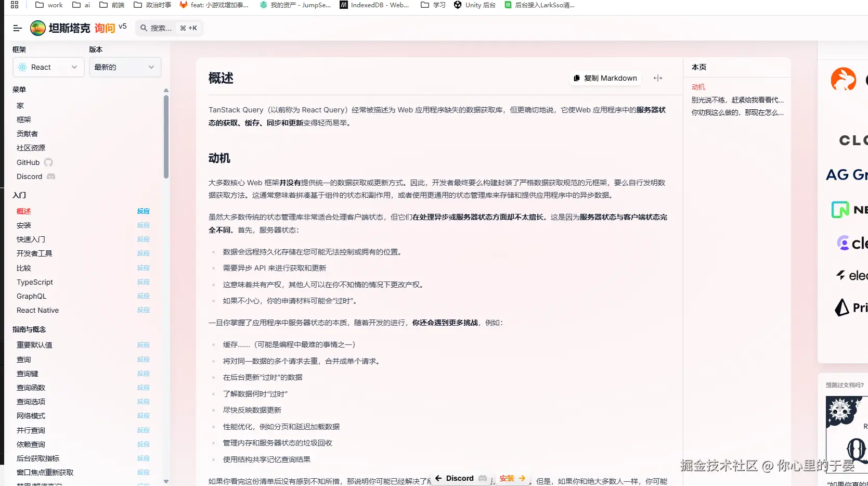This screenshot has width=868, height=486.
Task: Click the panel width resize icon near 复制 Markdown
Action: coord(657,78)
